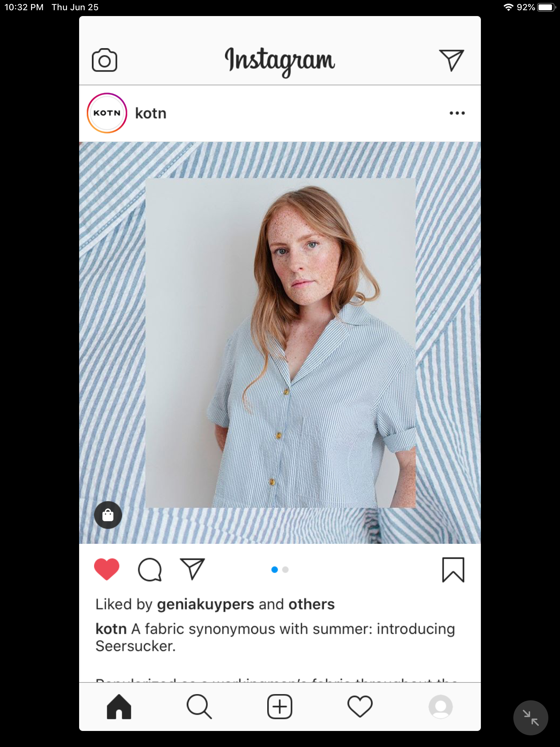Open the three-dot post options menu
Image resolution: width=560 pixels, height=747 pixels.
[x=457, y=113]
